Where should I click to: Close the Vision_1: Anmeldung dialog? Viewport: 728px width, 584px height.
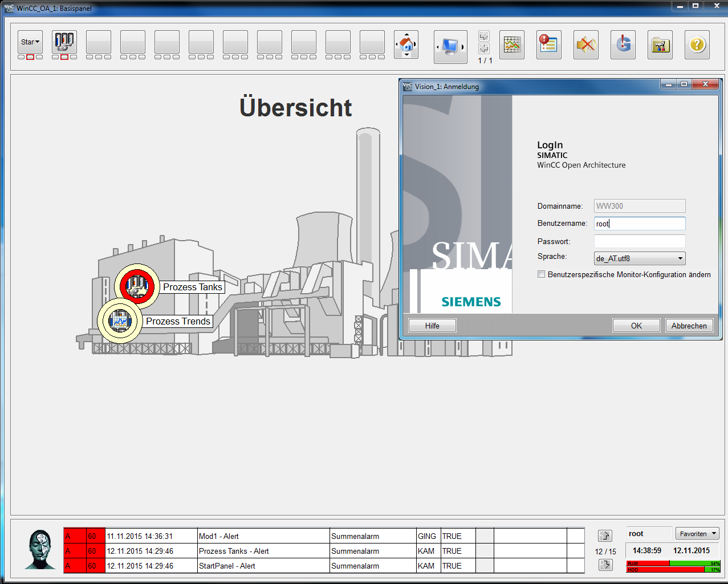coord(706,84)
